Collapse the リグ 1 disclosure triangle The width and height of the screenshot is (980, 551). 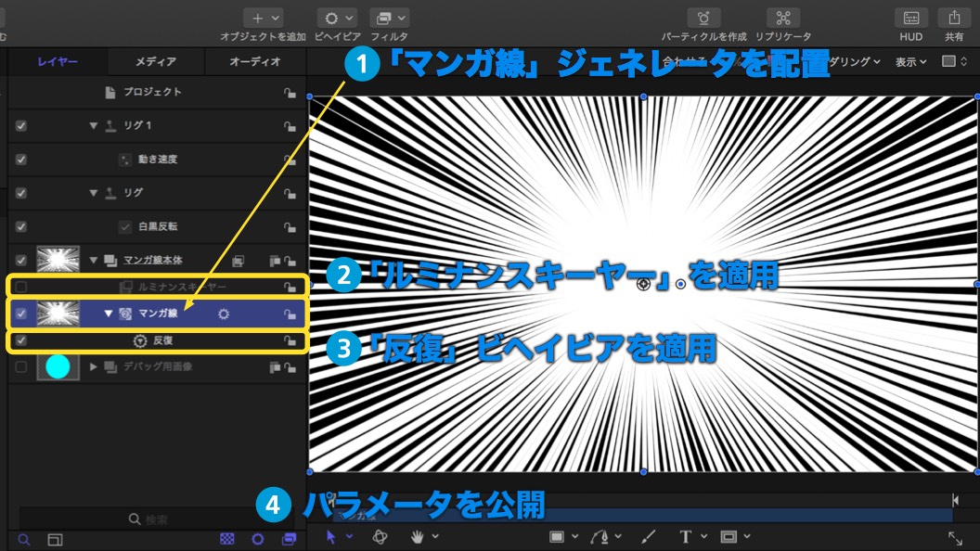[93, 125]
